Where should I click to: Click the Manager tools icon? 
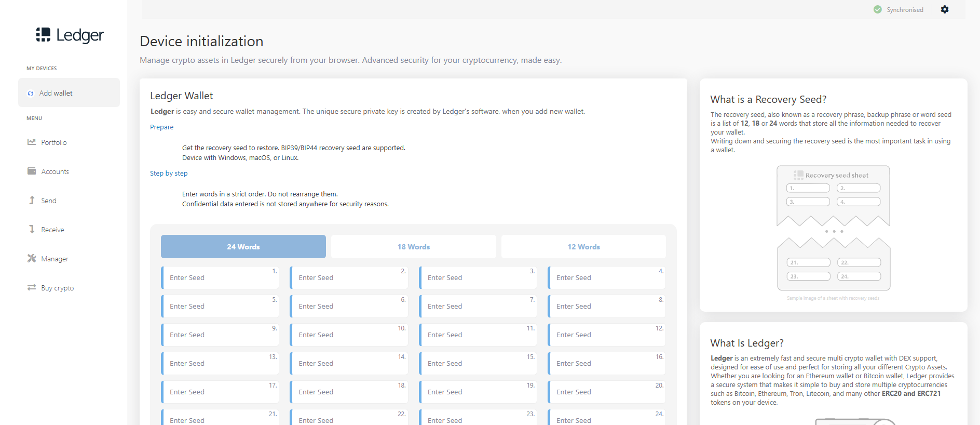click(x=32, y=258)
